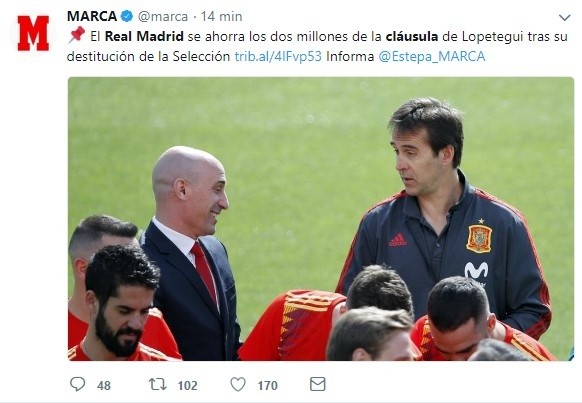
Task: Click the Spain crest on the coach's jacket
Action: [x=479, y=238]
